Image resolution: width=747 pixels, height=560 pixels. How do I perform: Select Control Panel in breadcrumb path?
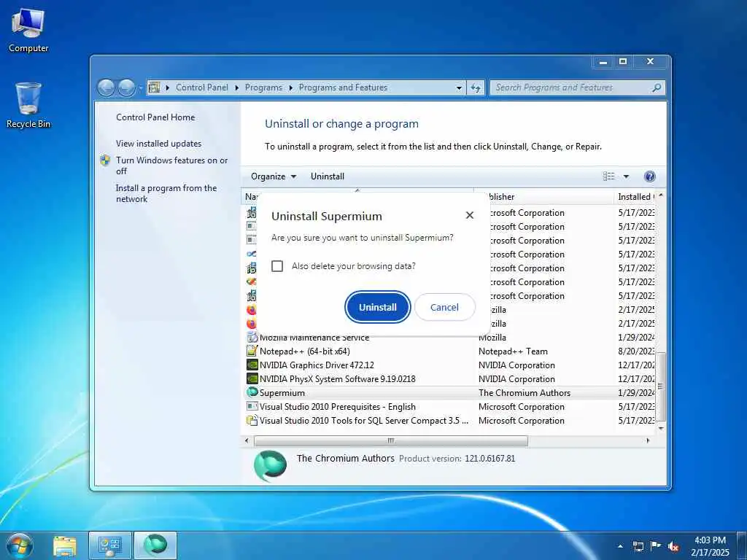(201, 87)
